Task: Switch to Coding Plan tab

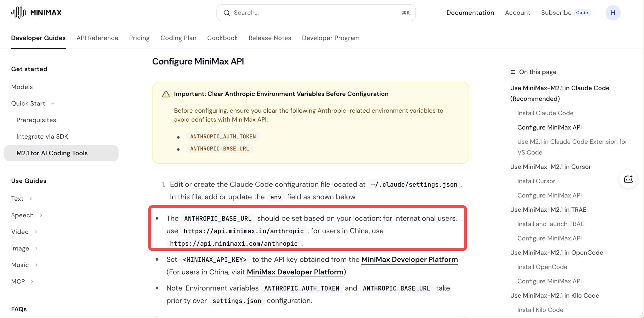Action: [178, 38]
